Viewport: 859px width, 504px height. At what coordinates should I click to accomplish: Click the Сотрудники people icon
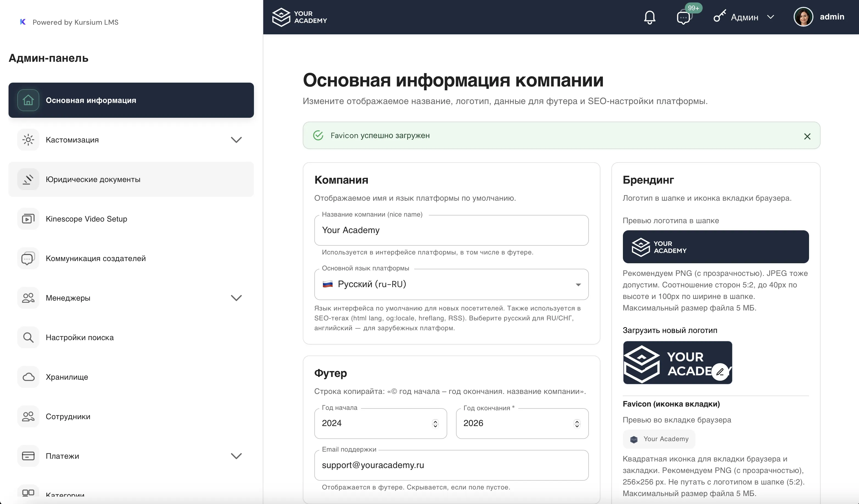click(x=28, y=416)
